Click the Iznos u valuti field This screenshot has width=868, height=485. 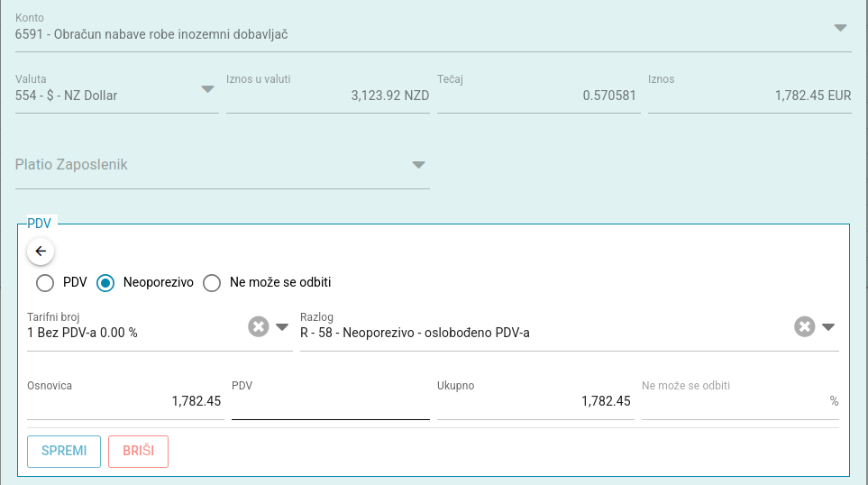pyautogui.click(x=328, y=96)
